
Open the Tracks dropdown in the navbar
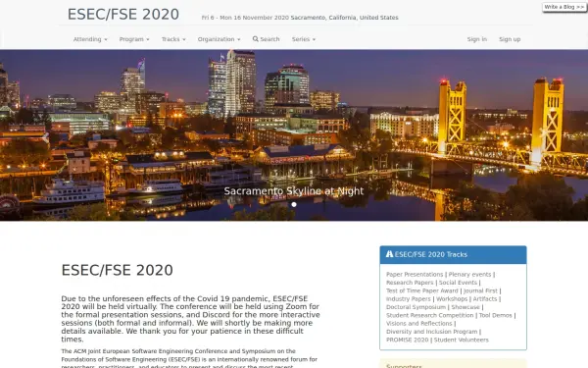point(173,39)
